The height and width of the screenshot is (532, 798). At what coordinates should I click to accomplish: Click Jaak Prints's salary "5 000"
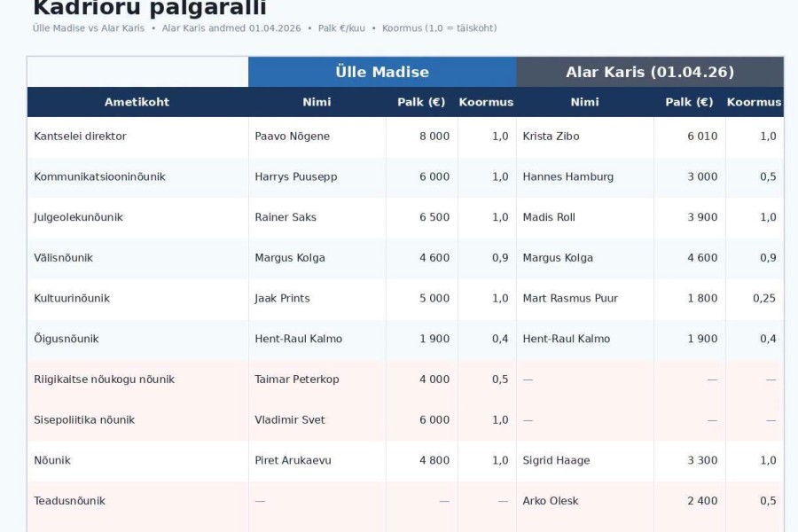coord(434,298)
